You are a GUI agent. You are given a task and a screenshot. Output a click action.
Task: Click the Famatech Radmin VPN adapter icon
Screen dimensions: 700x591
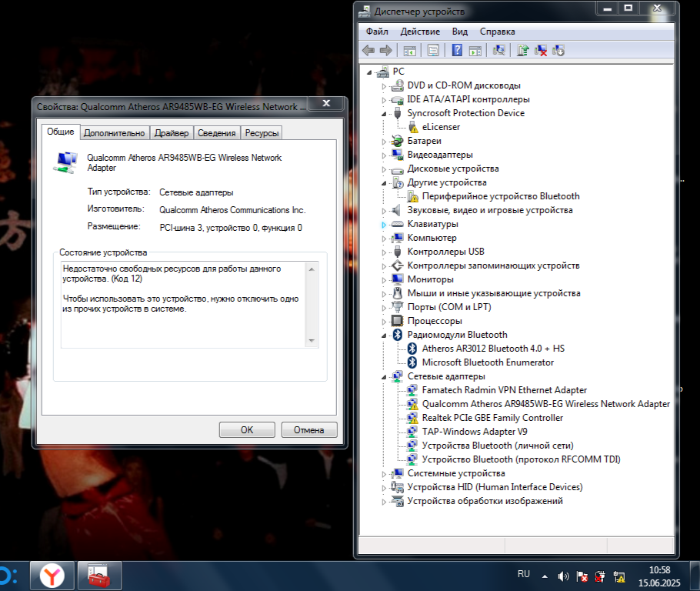pos(412,390)
